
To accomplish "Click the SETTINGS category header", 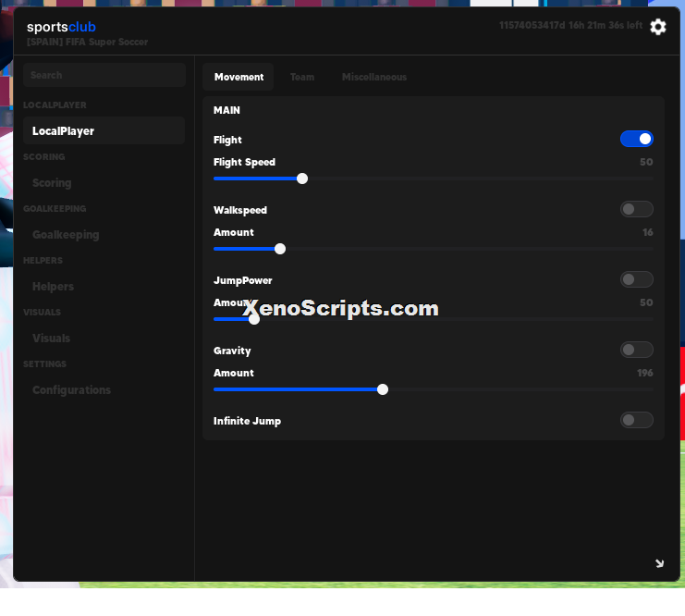I will (44, 364).
